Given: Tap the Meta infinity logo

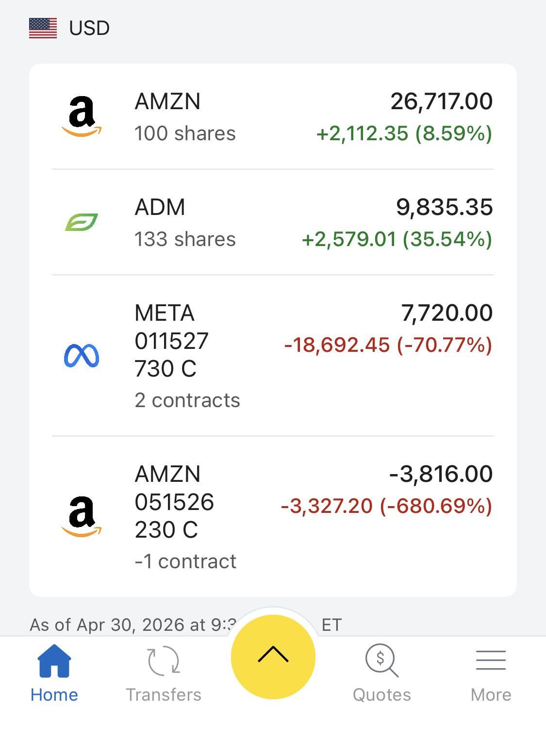Looking at the screenshot, I should [82, 356].
